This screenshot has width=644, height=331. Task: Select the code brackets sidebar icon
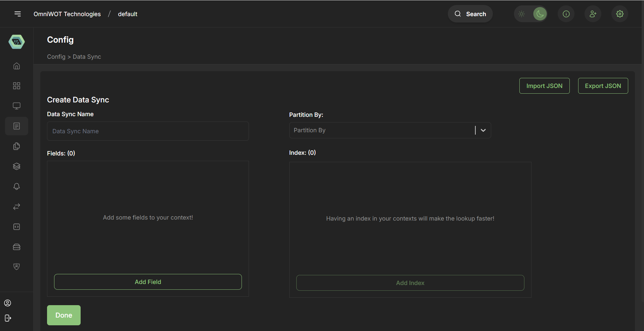[16, 227]
